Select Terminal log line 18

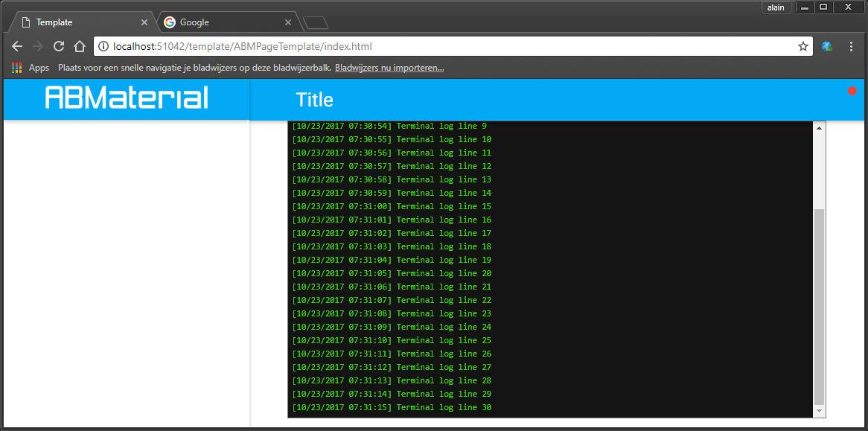(392, 246)
